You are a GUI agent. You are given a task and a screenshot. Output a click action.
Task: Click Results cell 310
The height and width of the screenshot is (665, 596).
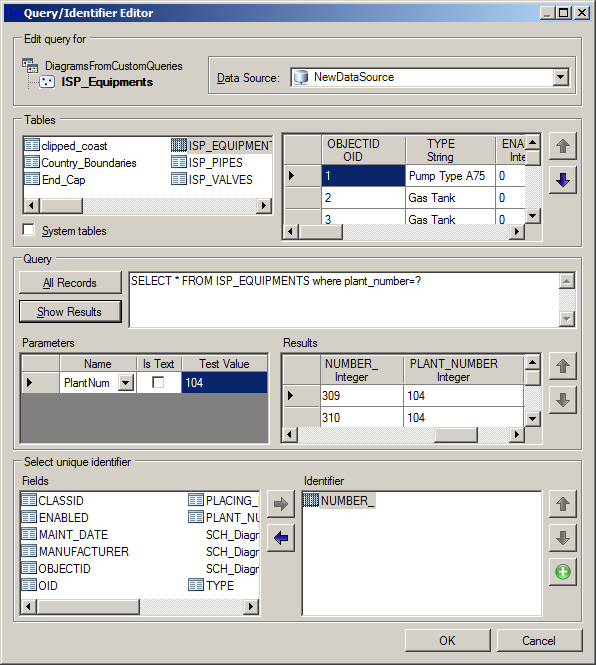pyautogui.click(x=361, y=417)
